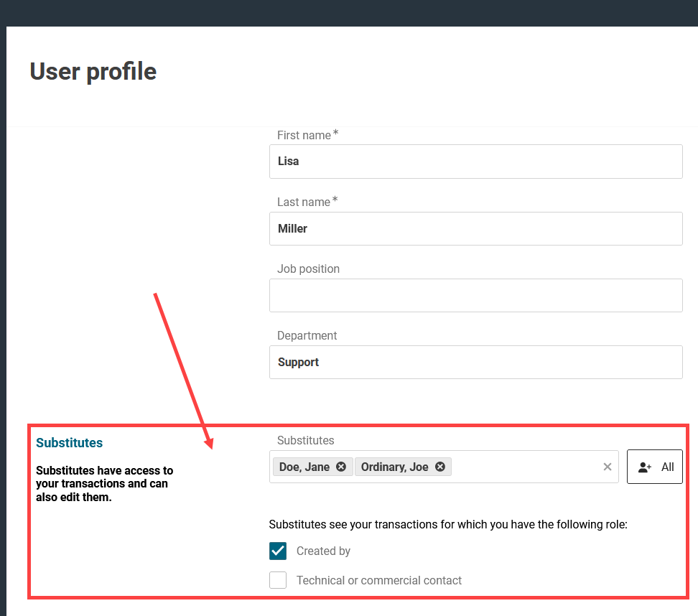This screenshot has height=616, width=698.
Task: Click the User profile page title
Action: 93,72
